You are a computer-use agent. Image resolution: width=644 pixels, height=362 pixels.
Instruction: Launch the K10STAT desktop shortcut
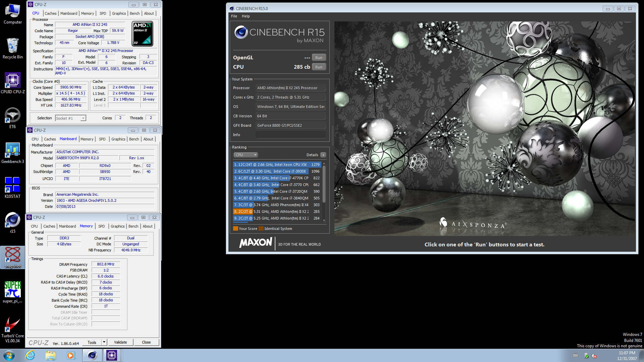click(x=13, y=187)
